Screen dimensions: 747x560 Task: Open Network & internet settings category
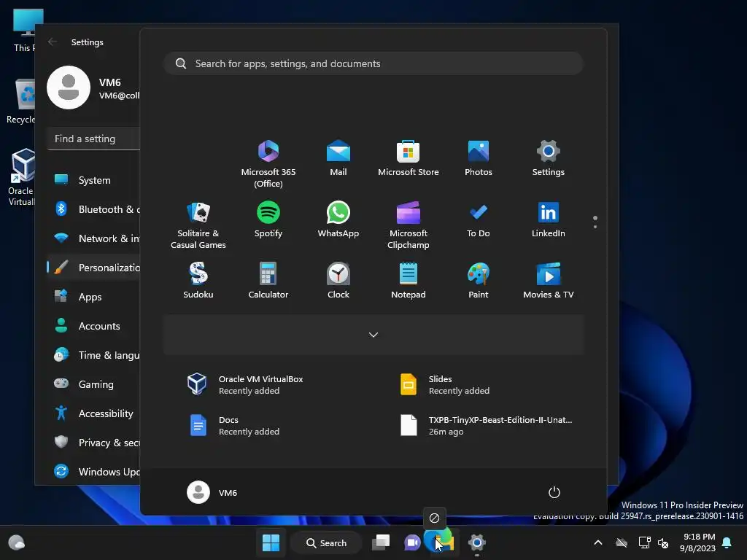click(94, 238)
